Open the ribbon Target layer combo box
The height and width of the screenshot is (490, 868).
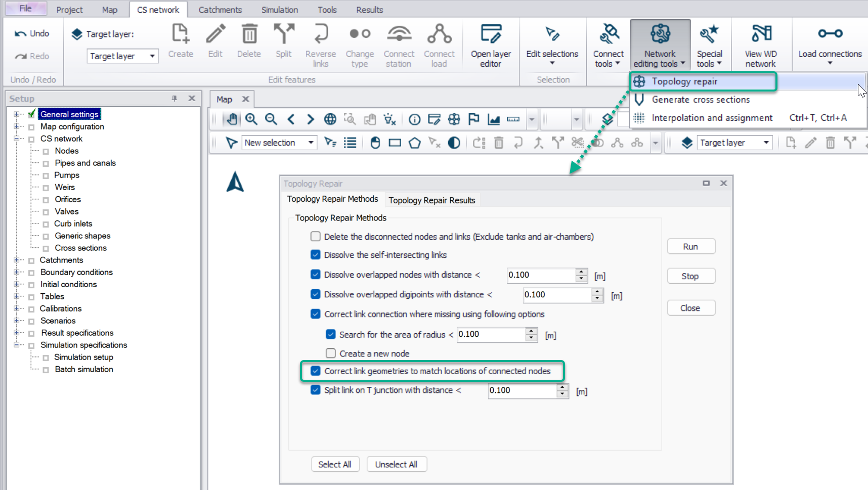pyautogui.click(x=123, y=56)
